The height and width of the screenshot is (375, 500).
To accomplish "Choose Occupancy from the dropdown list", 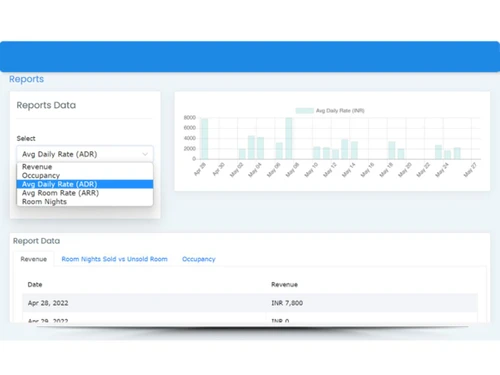I will (x=85, y=175).
